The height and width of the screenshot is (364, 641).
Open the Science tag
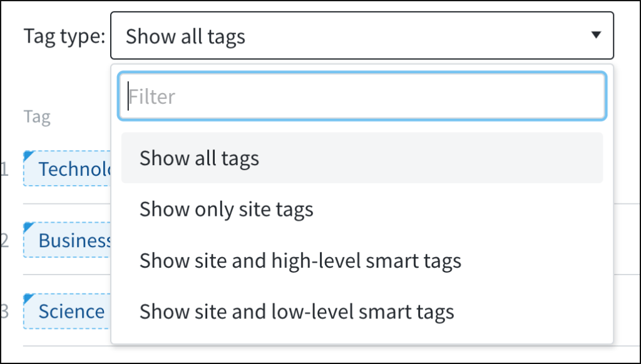[70, 311]
